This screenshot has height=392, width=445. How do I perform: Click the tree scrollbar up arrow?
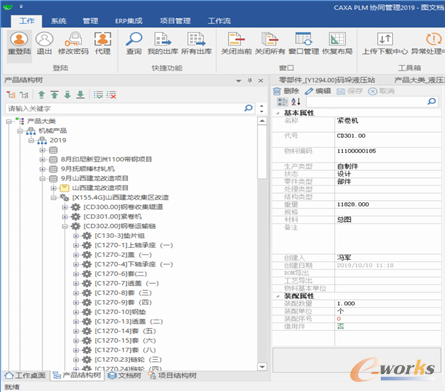262,121
